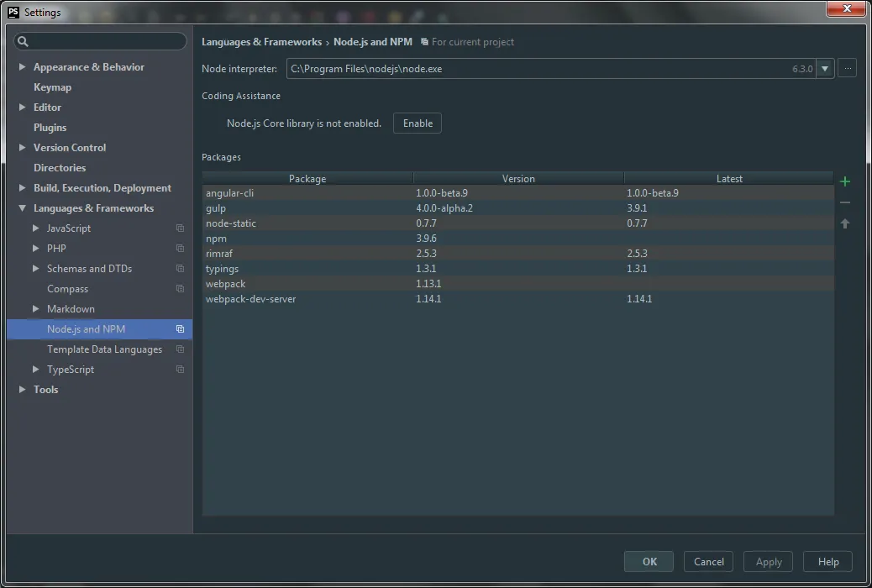The height and width of the screenshot is (588, 872).
Task: Select Template Data Languages in the tree
Action: [104, 349]
